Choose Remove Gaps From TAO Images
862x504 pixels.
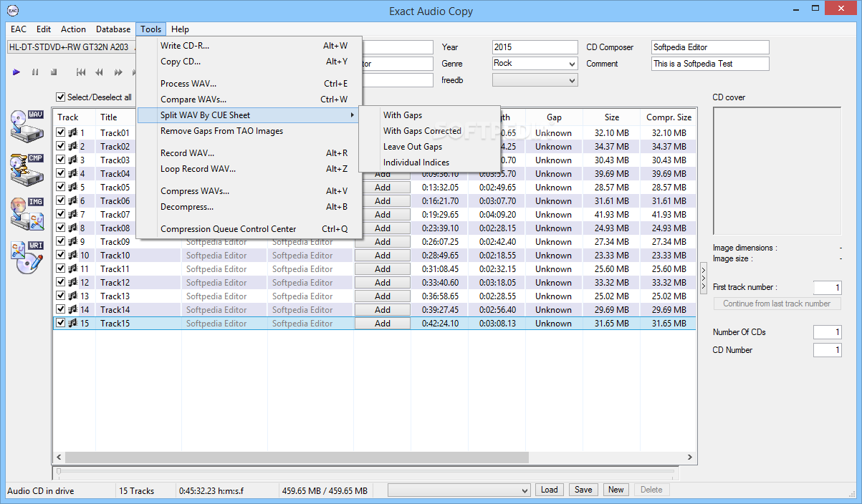[249, 131]
